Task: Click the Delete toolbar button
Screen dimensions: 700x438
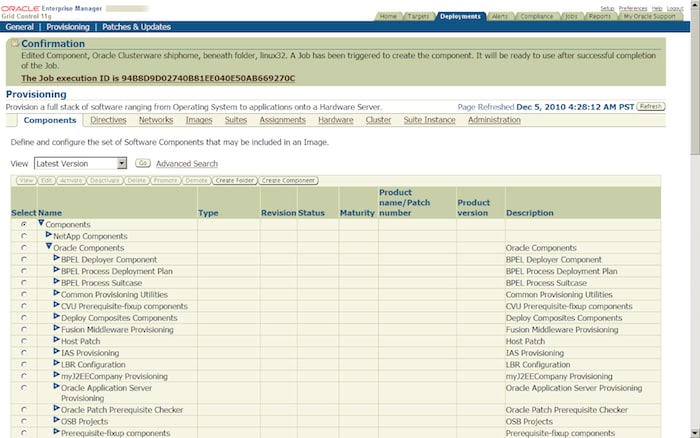Action: (x=136, y=180)
